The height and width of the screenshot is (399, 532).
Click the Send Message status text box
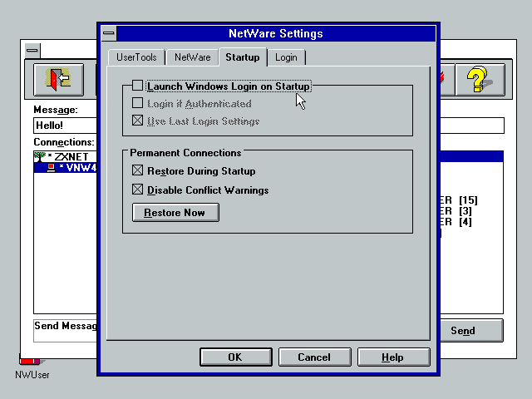point(65,331)
